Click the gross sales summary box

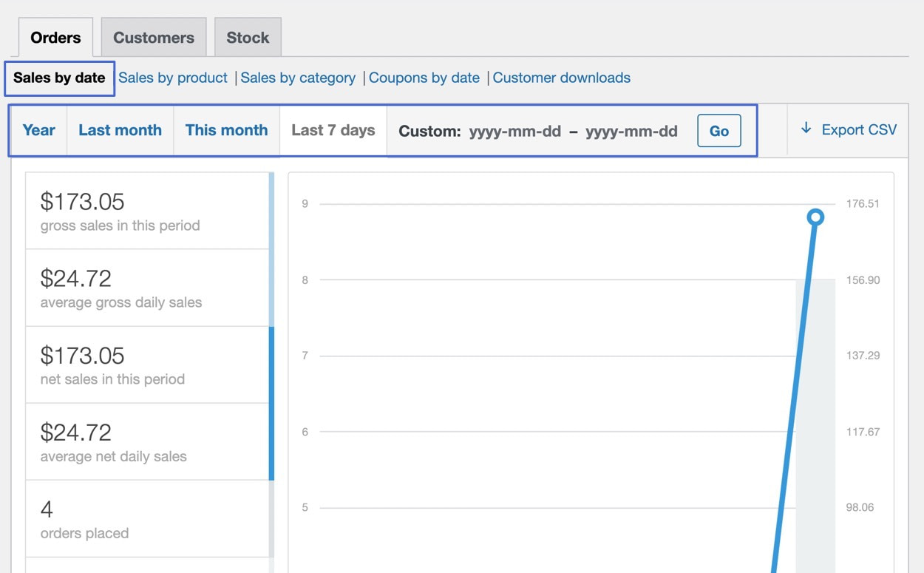[x=147, y=209]
